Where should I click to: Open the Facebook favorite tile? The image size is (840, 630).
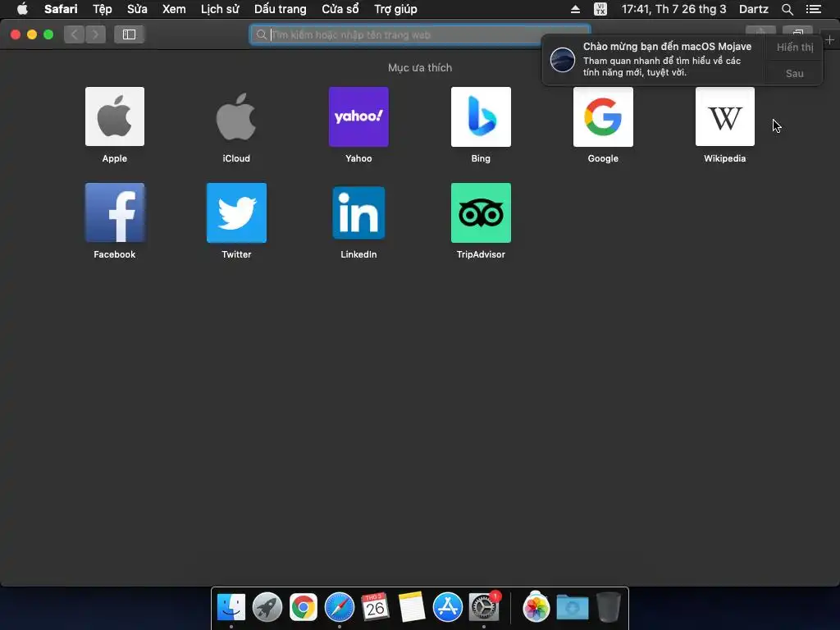[115, 212]
